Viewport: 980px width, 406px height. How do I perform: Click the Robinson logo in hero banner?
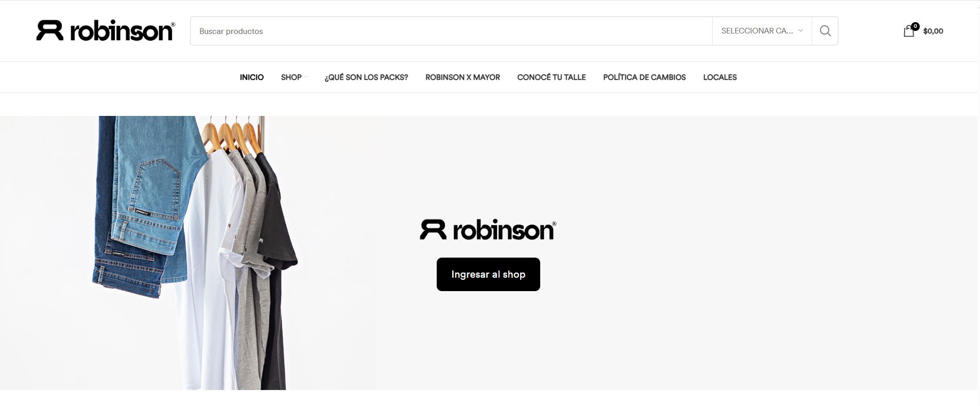pos(488,230)
